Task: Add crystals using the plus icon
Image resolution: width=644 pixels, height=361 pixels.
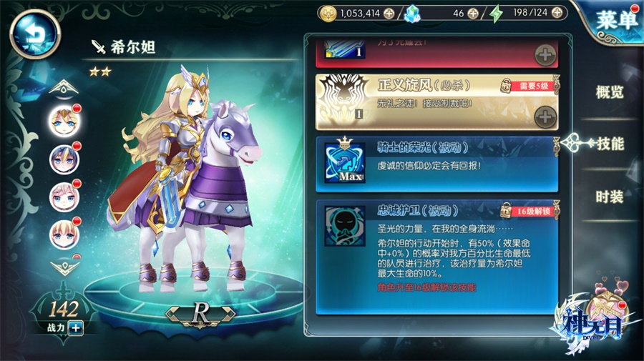Action: pos(473,14)
